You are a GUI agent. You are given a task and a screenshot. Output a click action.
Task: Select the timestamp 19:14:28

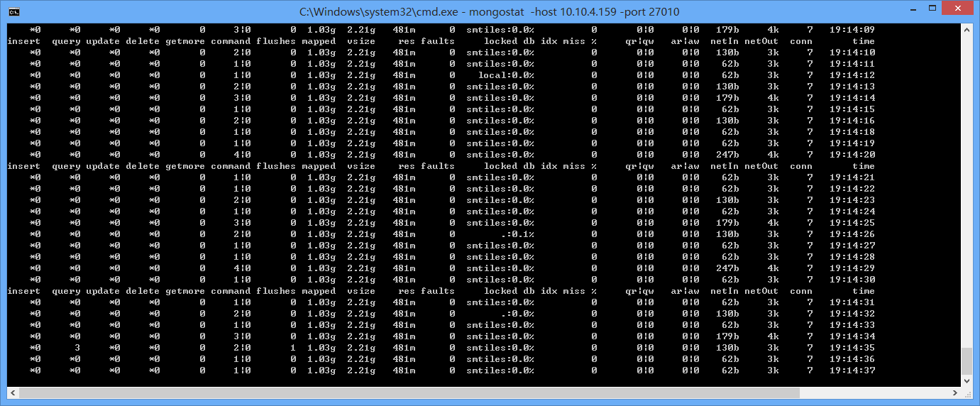click(852, 257)
